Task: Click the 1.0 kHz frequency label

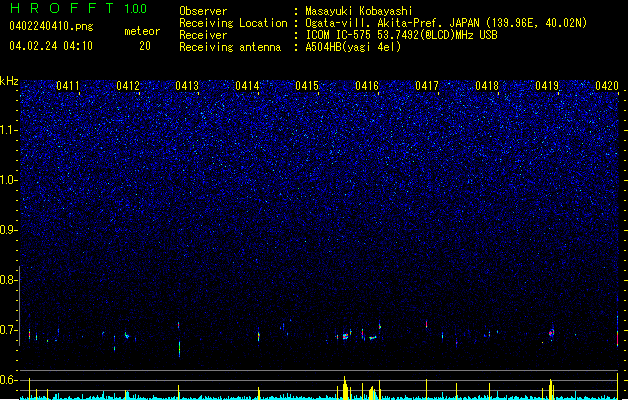Action: coord(9,180)
